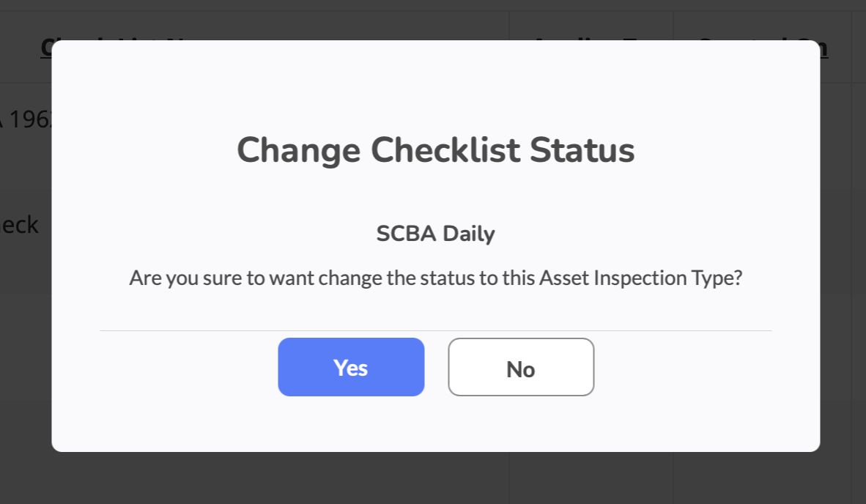
Task: Click the Change Checklist Status heading
Action: [x=435, y=150]
